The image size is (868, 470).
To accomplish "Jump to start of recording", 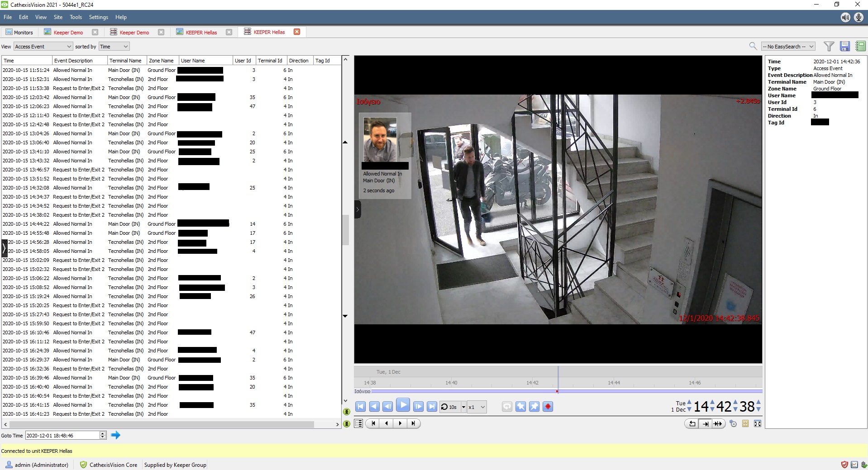I will 360,407.
